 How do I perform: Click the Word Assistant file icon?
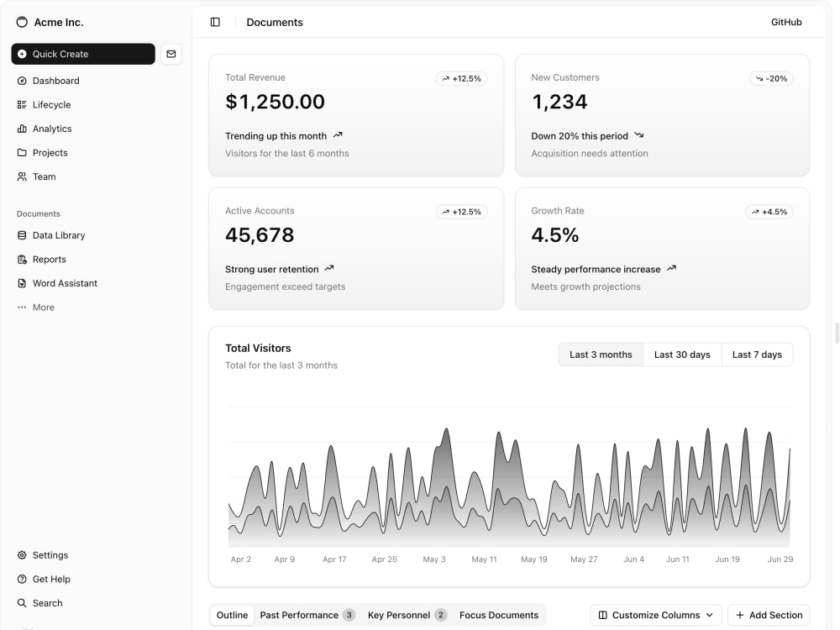[x=22, y=283]
